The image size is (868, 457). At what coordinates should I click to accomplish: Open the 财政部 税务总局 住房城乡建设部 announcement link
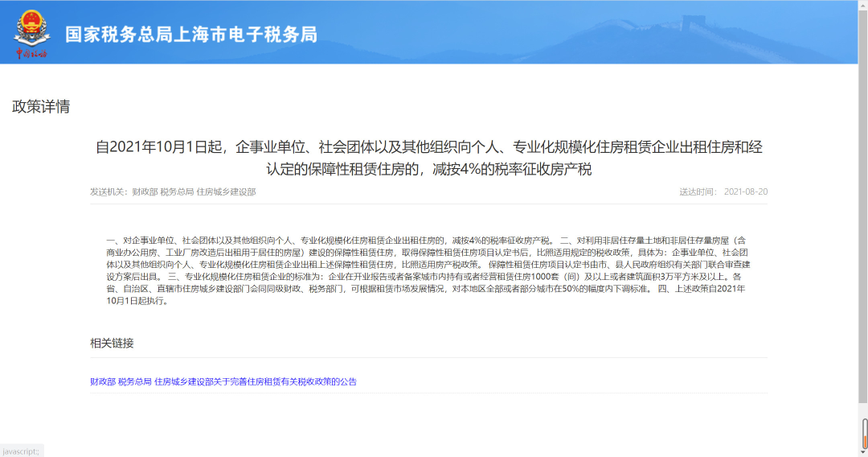click(223, 381)
